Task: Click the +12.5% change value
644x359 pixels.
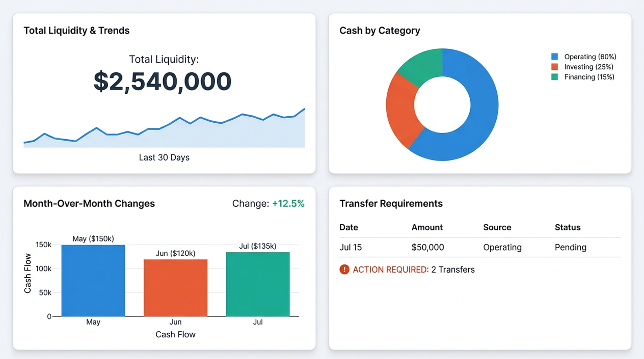Action: pos(288,204)
